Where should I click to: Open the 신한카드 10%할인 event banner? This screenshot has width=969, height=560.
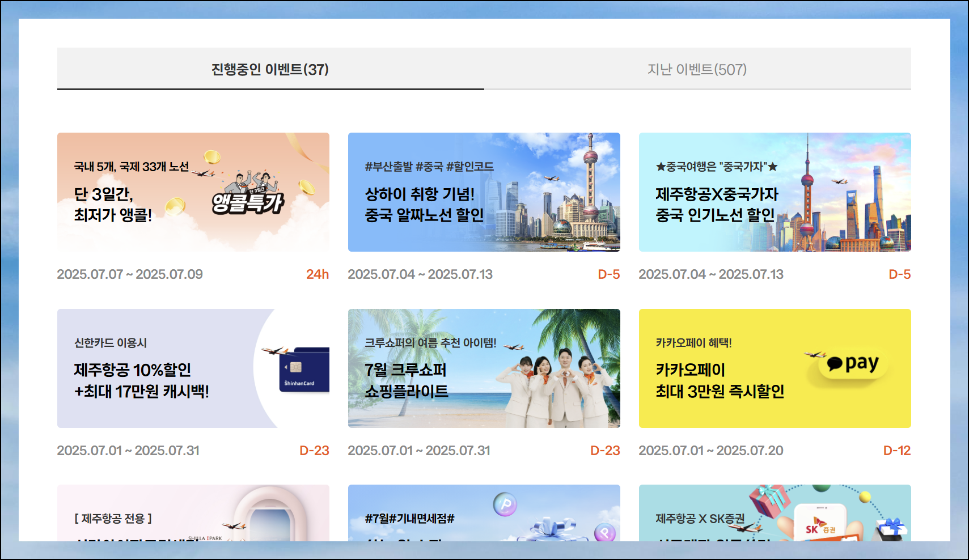(x=193, y=368)
